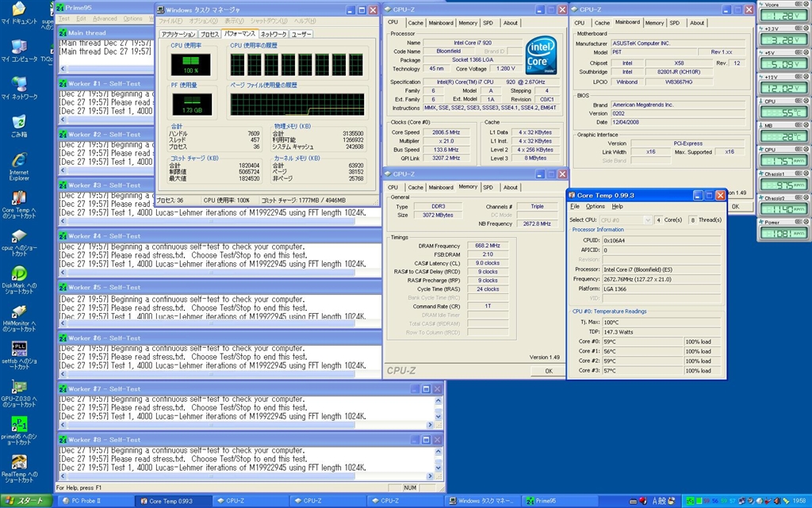Open the Advanced menu in Prime95
The height and width of the screenshot is (508, 812).
[105, 18]
